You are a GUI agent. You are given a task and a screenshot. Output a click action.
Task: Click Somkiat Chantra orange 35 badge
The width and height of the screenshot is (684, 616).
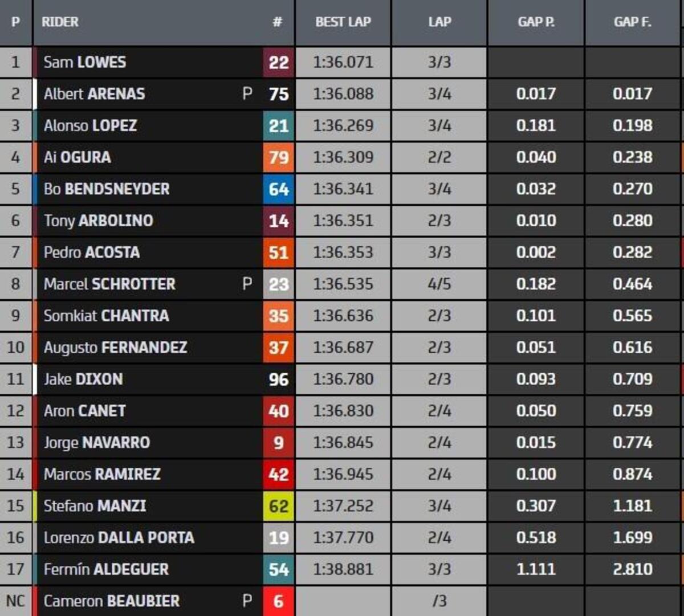[278, 316]
